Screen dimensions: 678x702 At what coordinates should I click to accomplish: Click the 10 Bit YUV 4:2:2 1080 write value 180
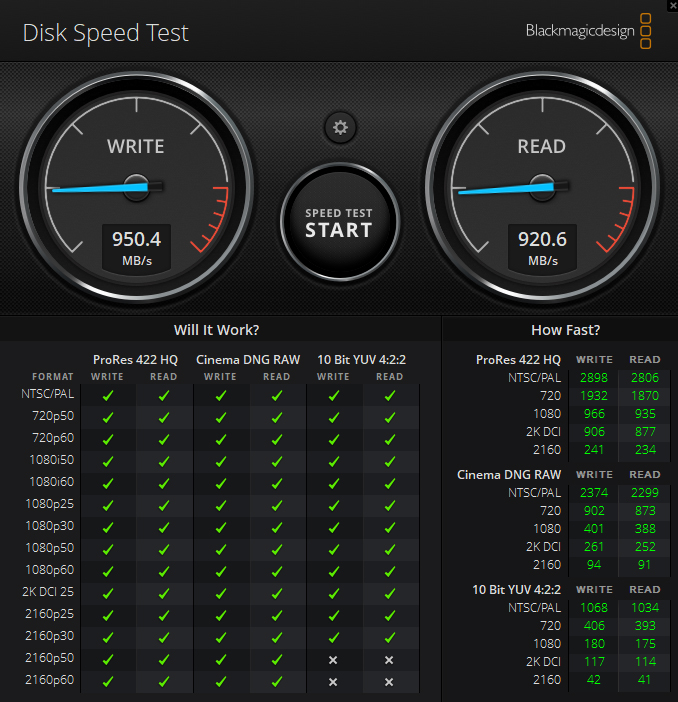click(x=595, y=642)
